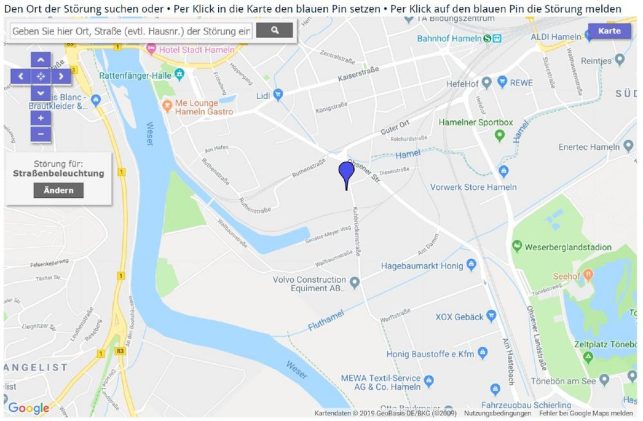Click the Rattenfänger-Halle map marker

[x=179, y=75]
